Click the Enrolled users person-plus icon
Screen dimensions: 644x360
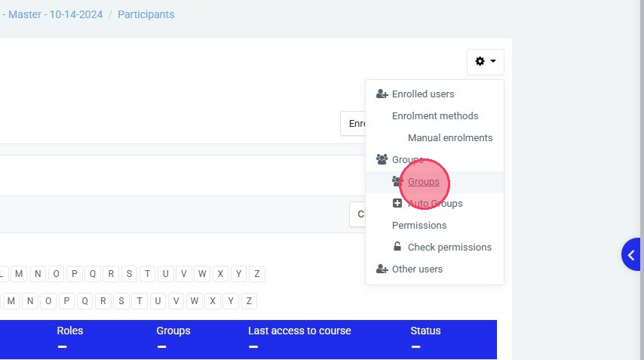coord(382,94)
